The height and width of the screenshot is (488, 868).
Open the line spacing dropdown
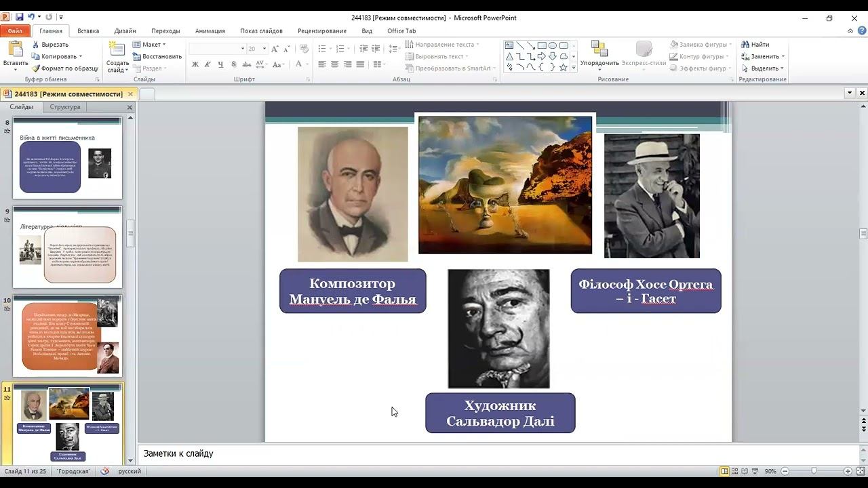click(x=394, y=49)
